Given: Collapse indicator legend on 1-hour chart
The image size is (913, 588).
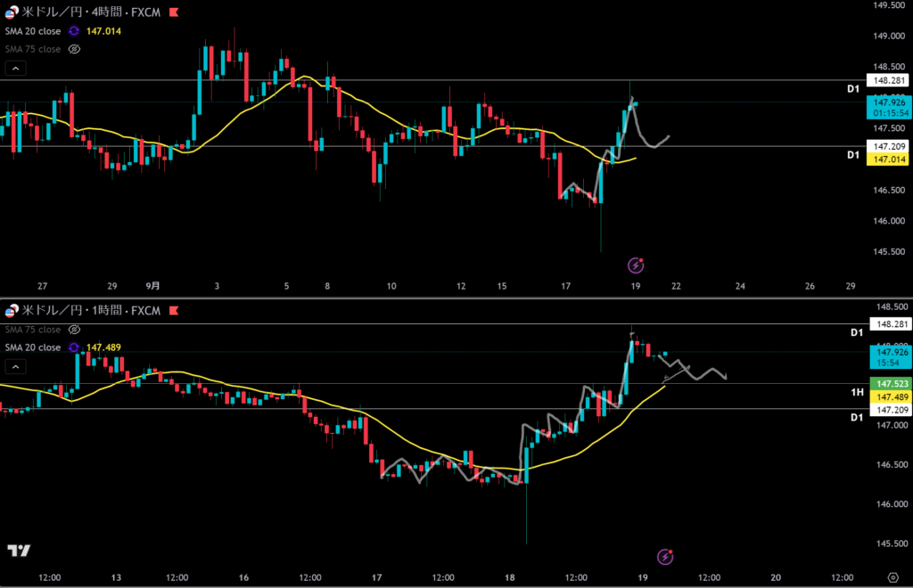Looking at the screenshot, I should click(x=16, y=366).
